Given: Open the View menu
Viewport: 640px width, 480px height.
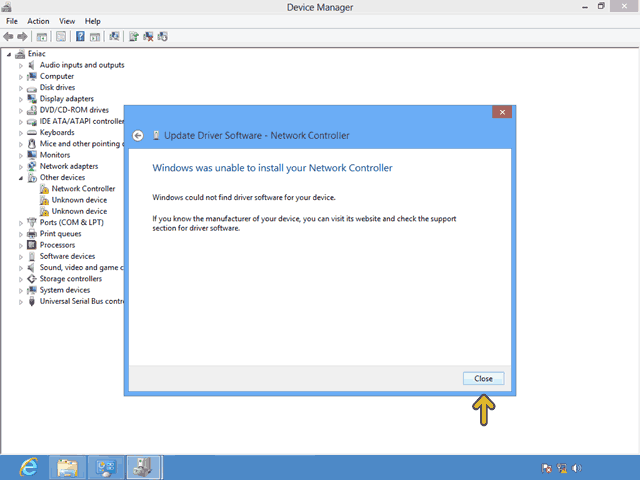Looking at the screenshot, I should [x=67, y=21].
